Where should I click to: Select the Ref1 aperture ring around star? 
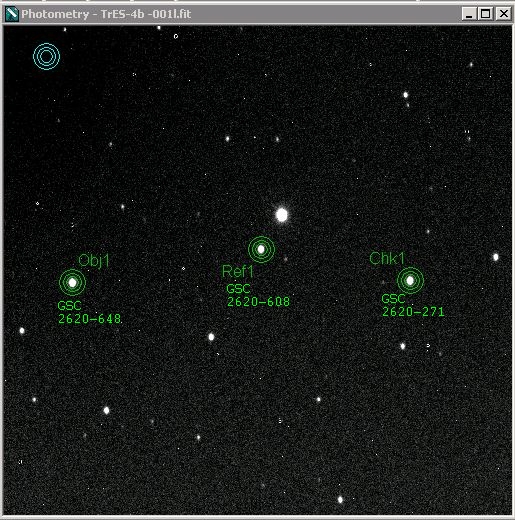point(261,249)
